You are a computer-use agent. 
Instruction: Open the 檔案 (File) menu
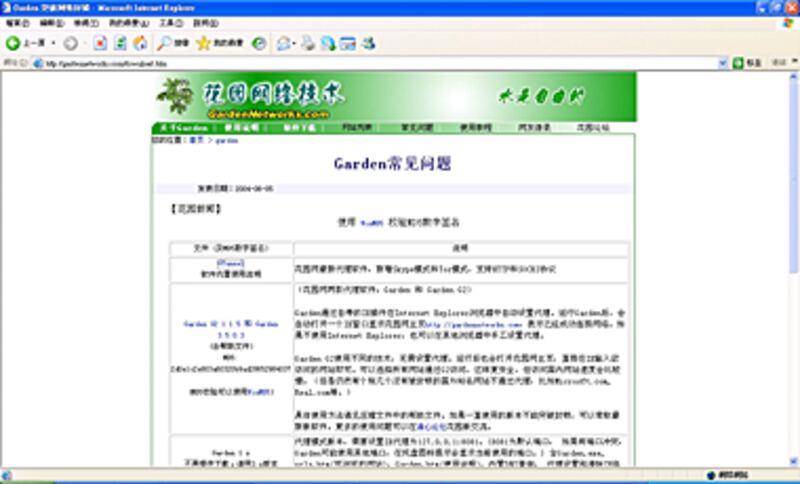[x=17, y=23]
